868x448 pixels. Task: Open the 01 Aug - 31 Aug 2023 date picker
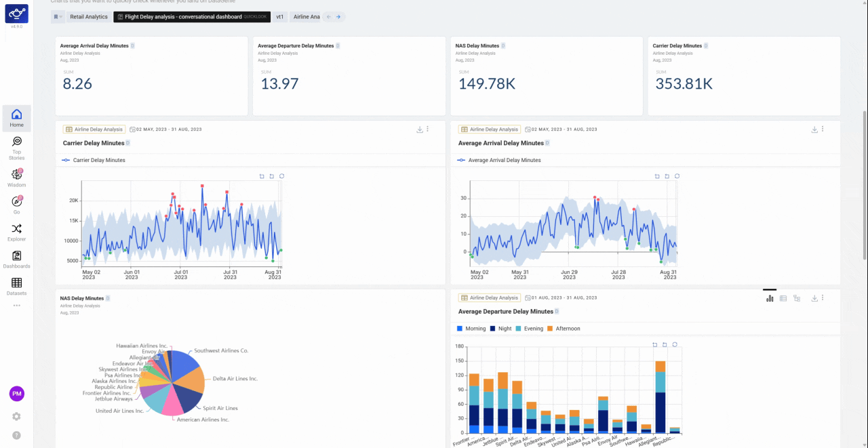[x=561, y=298]
